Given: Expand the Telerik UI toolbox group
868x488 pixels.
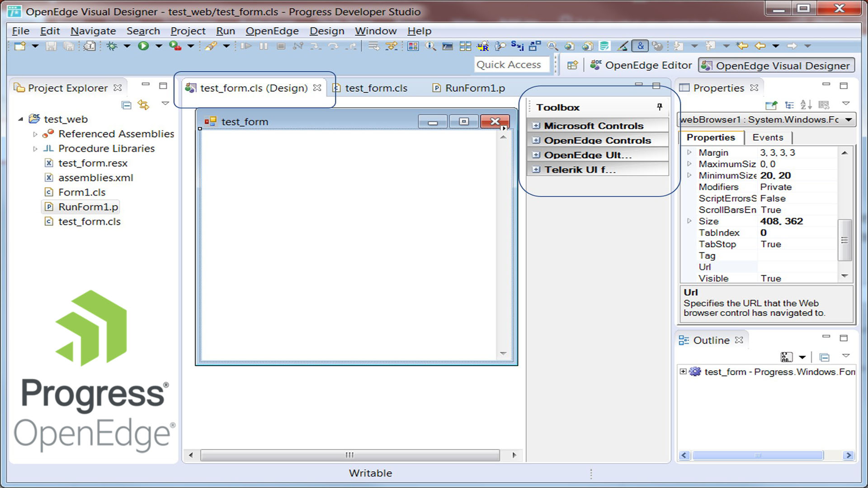Looking at the screenshot, I should 536,170.
